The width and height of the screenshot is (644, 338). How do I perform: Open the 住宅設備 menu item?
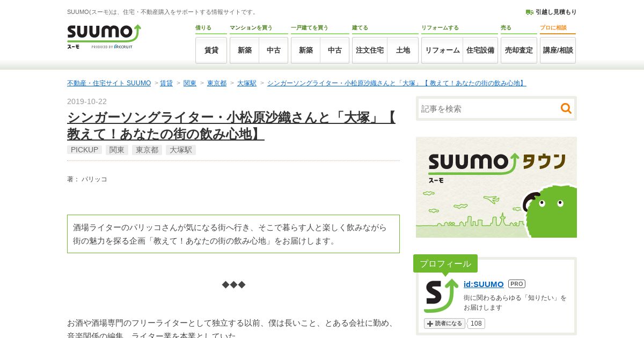[x=480, y=50]
